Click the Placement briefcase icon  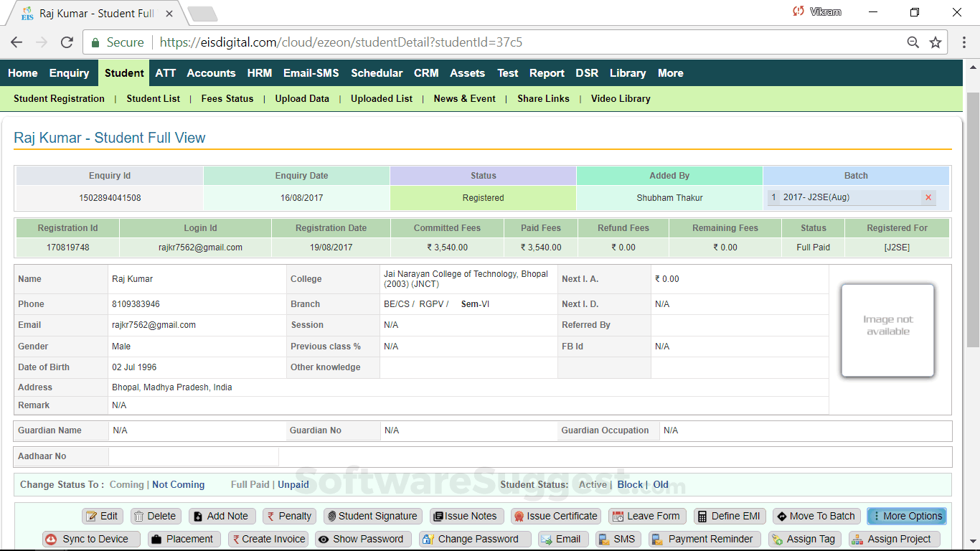155,540
